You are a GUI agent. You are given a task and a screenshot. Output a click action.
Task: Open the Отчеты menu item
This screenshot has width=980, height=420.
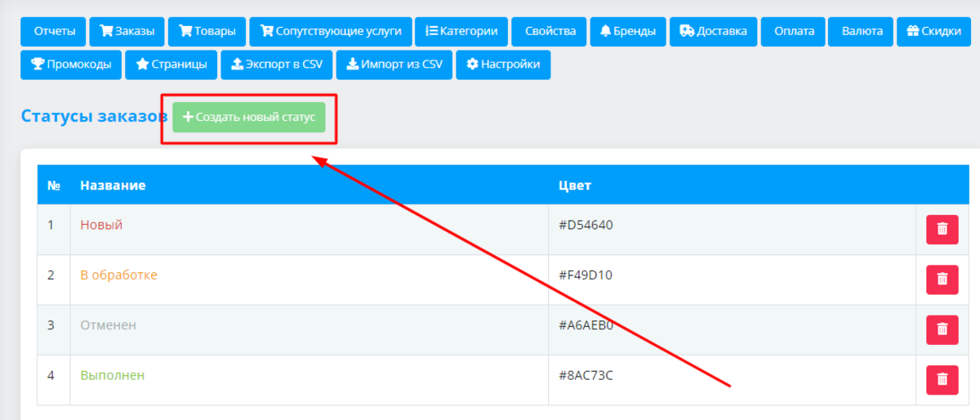pyautogui.click(x=55, y=32)
